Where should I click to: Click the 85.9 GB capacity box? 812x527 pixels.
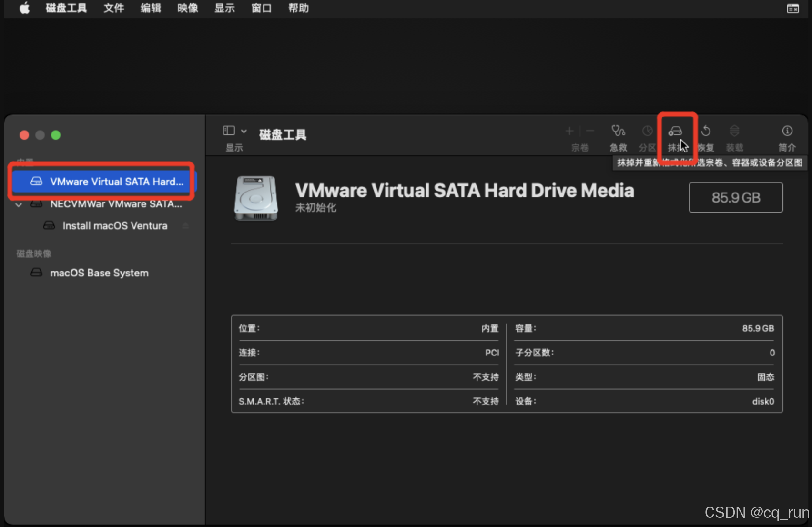pyautogui.click(x=735, y=198)
